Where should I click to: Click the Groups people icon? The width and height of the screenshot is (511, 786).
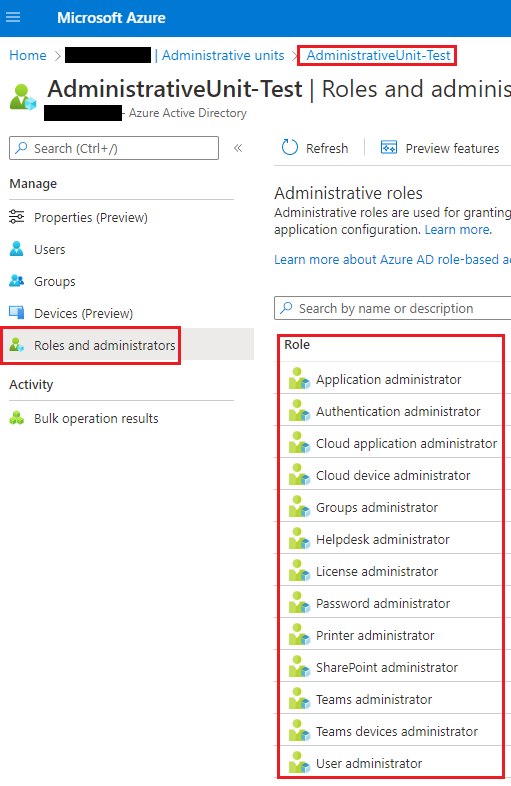[17, 281]
